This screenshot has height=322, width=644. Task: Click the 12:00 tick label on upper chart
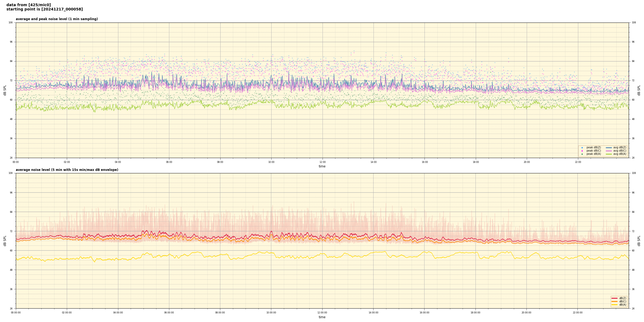pyautogui.click(x=322, y=162)
